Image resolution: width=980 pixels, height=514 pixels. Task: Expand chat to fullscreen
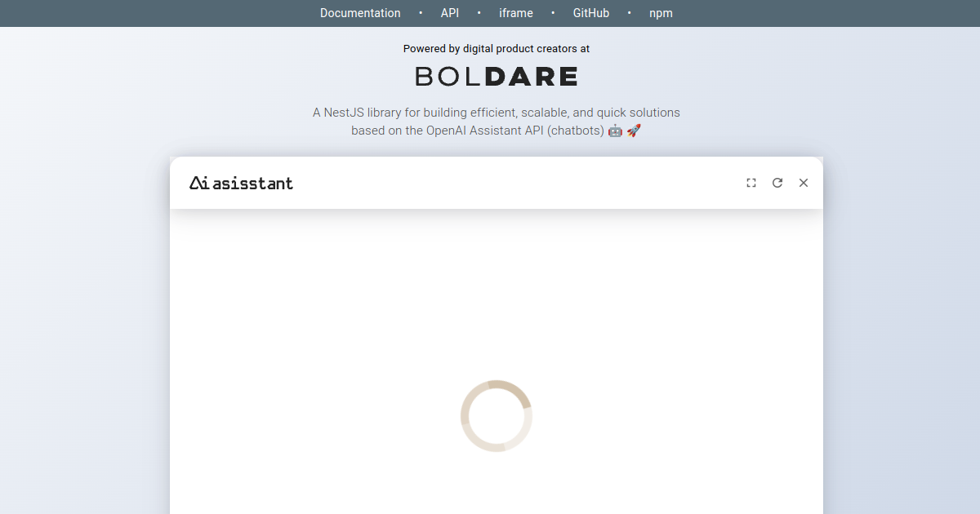point(751,183)
